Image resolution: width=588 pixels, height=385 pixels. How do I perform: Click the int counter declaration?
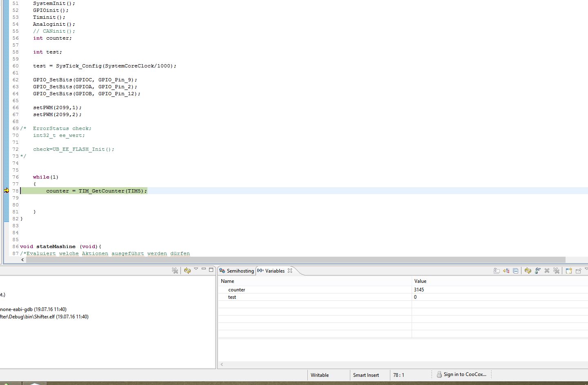[52, 38]
